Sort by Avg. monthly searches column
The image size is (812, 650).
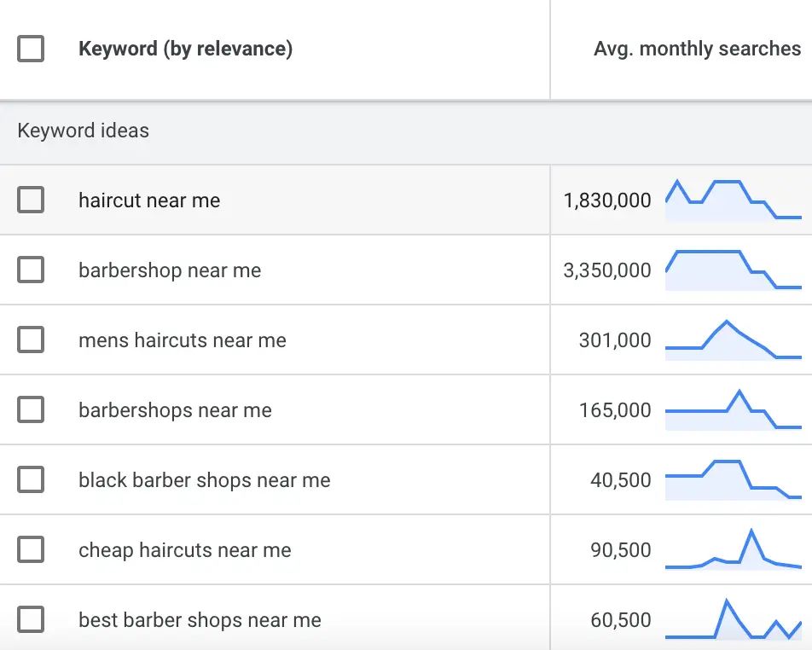pos(697,49)
